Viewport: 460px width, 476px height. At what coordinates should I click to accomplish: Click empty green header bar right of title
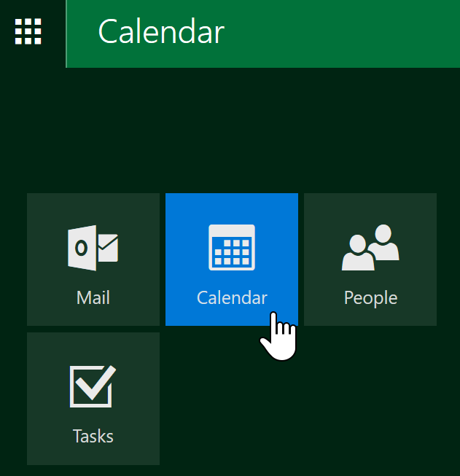[350, 33]
